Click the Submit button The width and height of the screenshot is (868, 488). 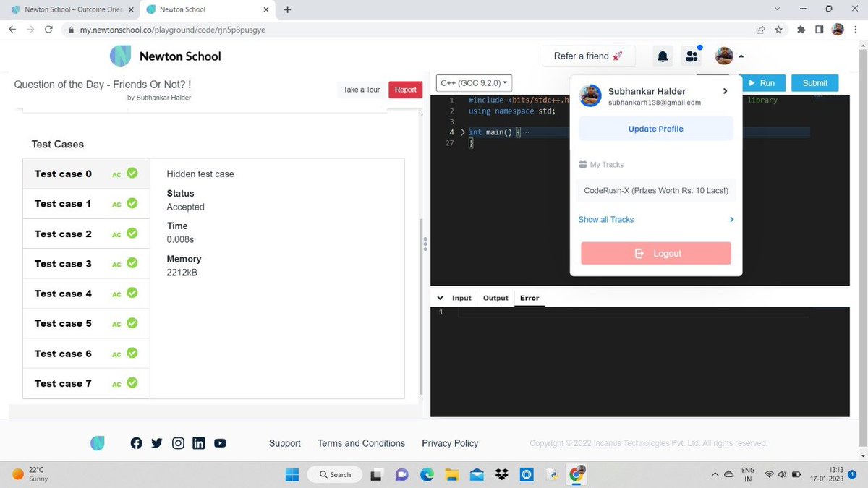point(814,82)
